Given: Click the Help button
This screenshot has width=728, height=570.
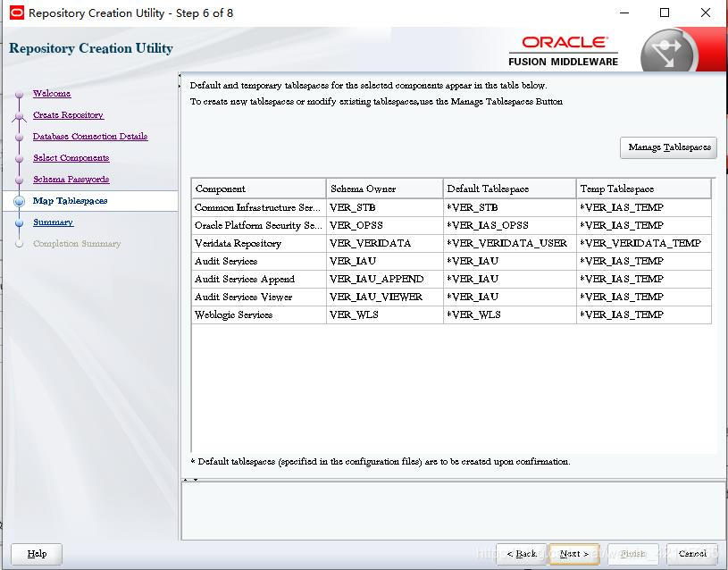Looking at the screenshot, I should pyautogui.click(x=37, y=554).
